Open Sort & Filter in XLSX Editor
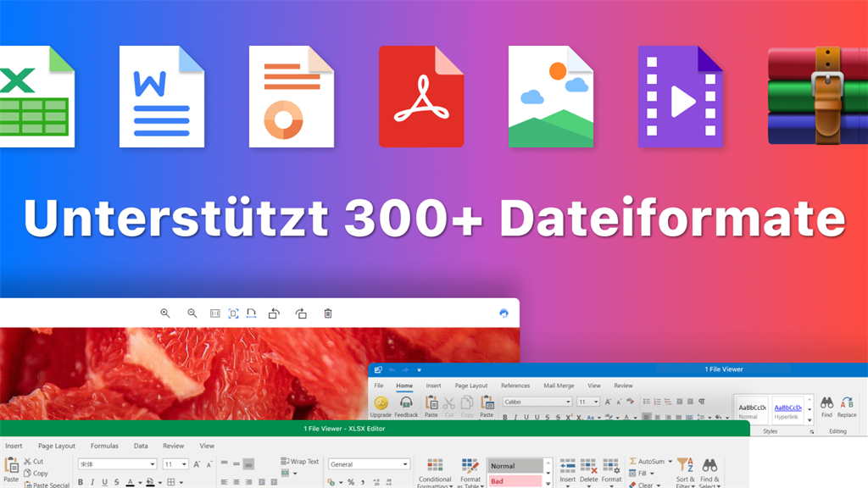This screenshot has width=868, height=488. click(x=685, y=474)
